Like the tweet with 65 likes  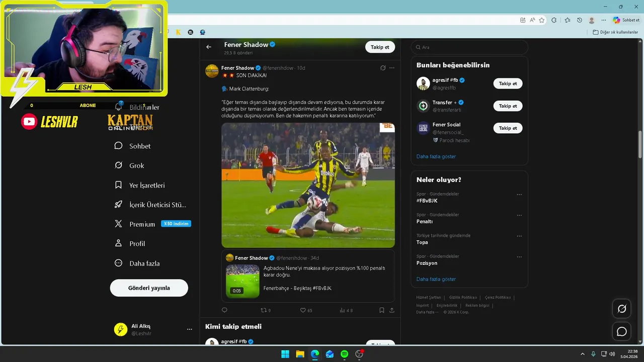click(x=306, y=310)
